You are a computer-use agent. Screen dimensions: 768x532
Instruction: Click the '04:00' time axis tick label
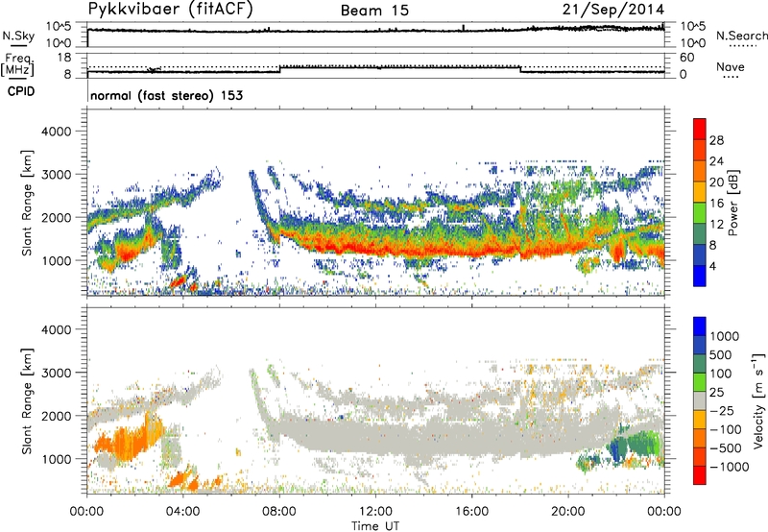coord(183,512)
